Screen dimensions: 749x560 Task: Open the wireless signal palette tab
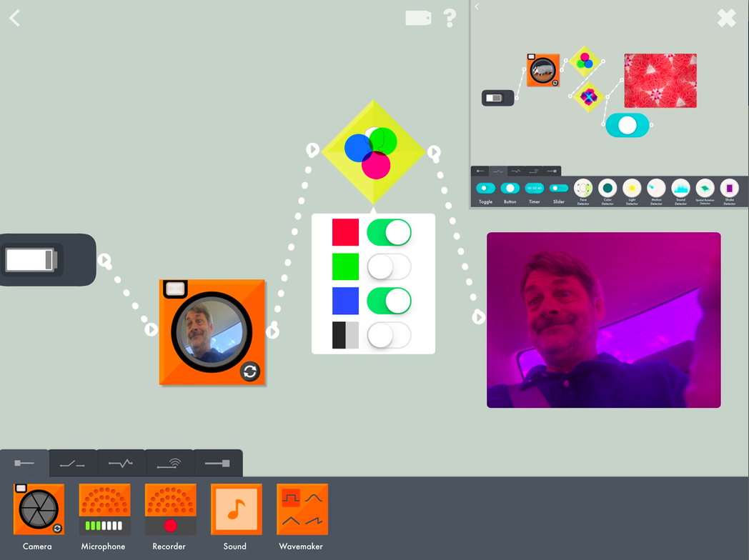click(x=169, y=463)
